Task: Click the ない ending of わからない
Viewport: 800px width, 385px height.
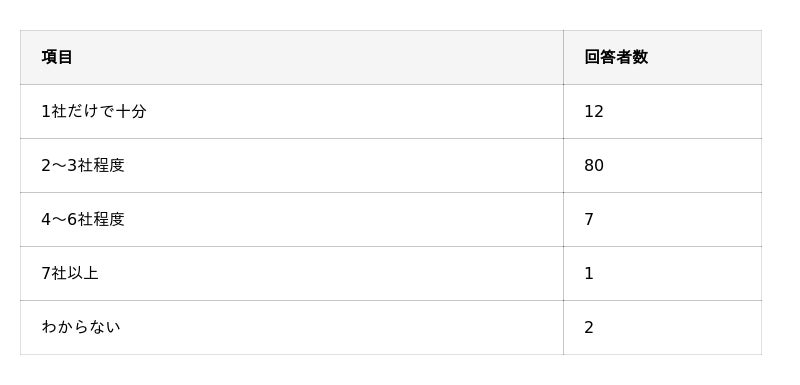Action: click(x=105, y=327)
